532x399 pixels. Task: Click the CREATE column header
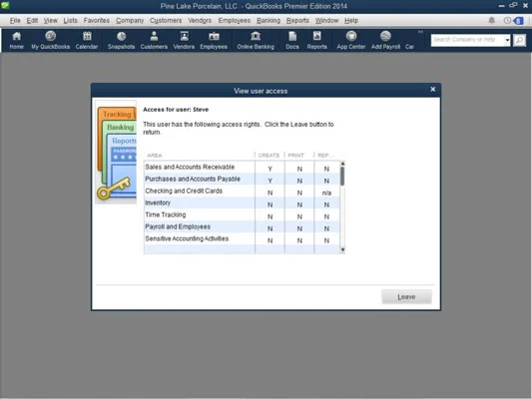pyautogui.click(x=269, y=156)
